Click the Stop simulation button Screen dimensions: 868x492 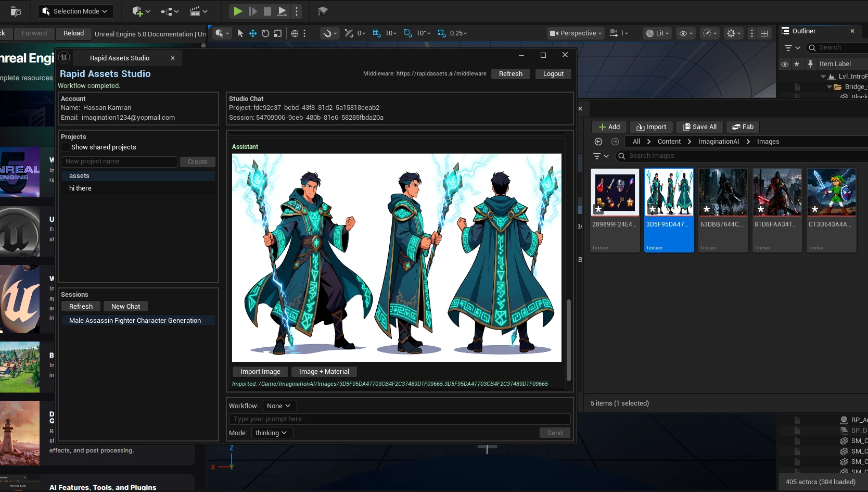[x=267, y=11]
